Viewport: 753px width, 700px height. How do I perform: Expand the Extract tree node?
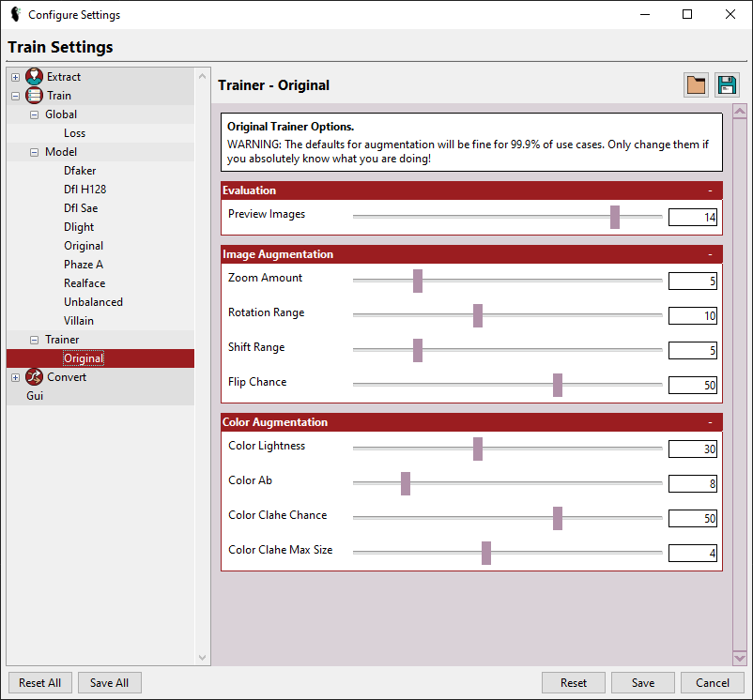click(15, 77)
